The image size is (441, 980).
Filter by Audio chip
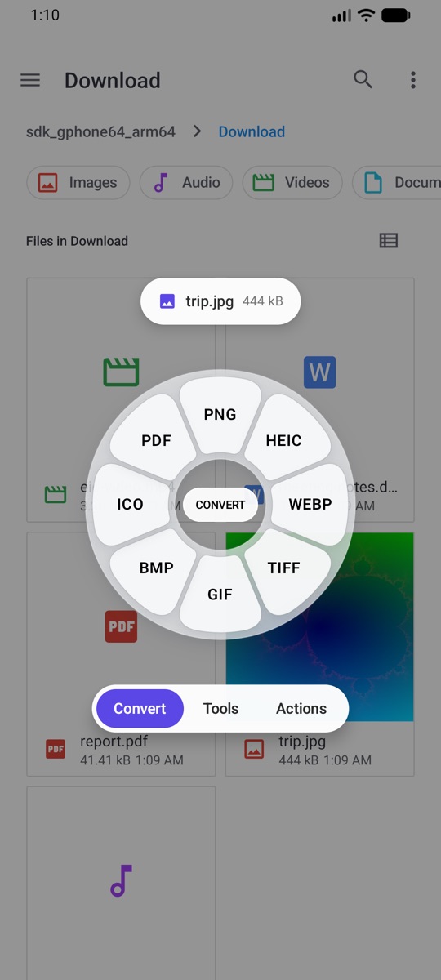[186, 182]
